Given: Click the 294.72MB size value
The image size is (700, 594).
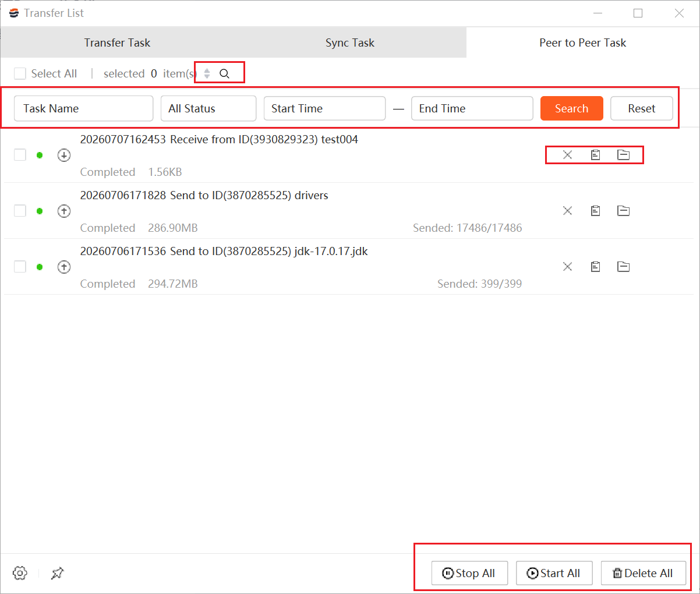Looking at the screenshot, I should [x=173, y=284].
